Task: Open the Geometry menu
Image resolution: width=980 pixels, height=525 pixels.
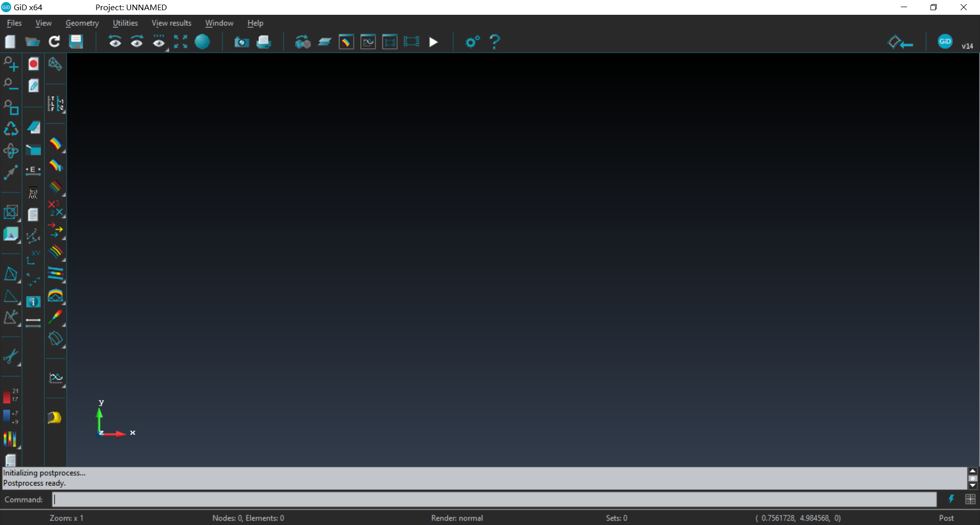Action: (x=82, y=23)
